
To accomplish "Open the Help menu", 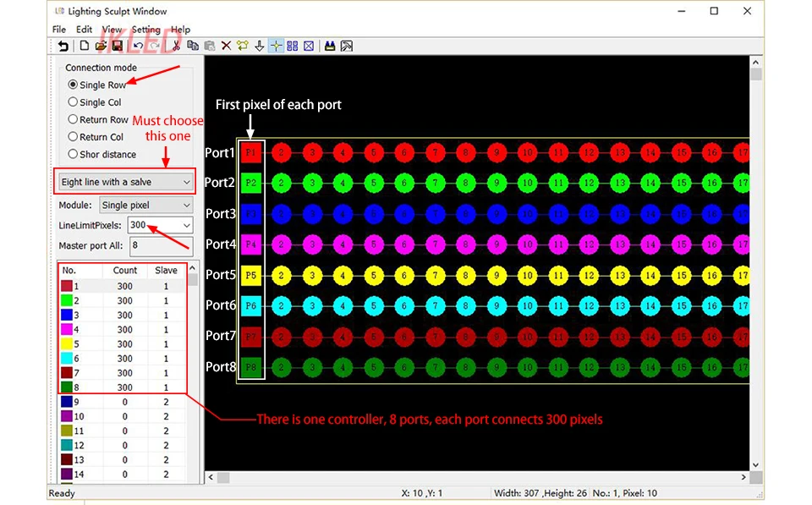I will 181,30.
